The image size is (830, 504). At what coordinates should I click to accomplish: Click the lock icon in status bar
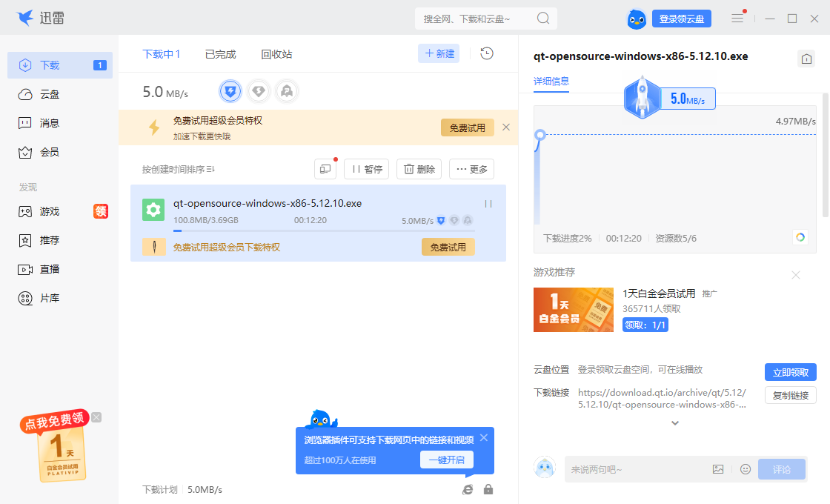pos(488,489)
